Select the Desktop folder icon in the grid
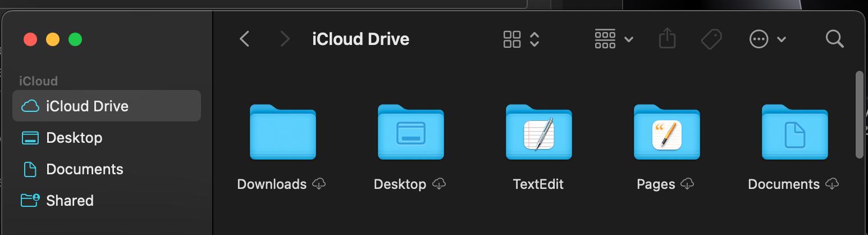The width and height of the screenshot is (868, 235). pyautogui.click(x=410, y=132)
